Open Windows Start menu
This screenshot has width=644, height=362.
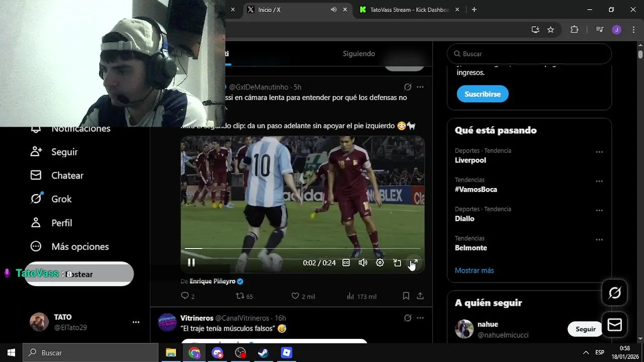[11, 352]
